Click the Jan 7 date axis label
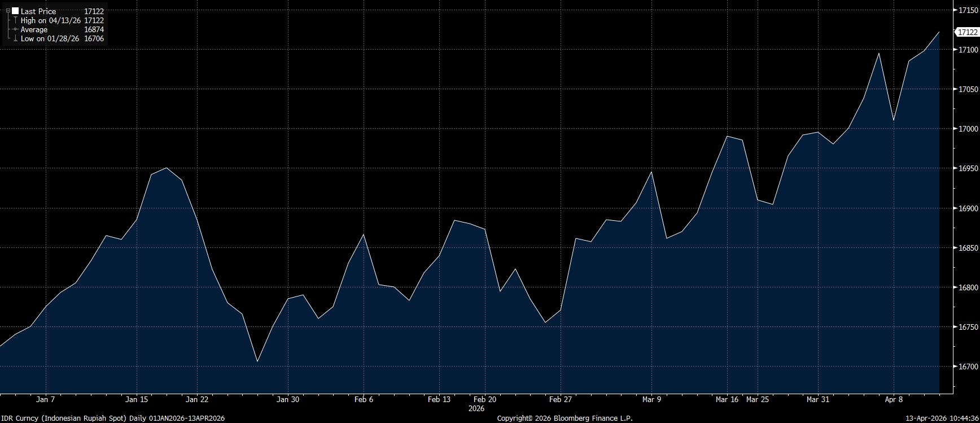Viewport: 980px width, 423px height. point(46,399)
